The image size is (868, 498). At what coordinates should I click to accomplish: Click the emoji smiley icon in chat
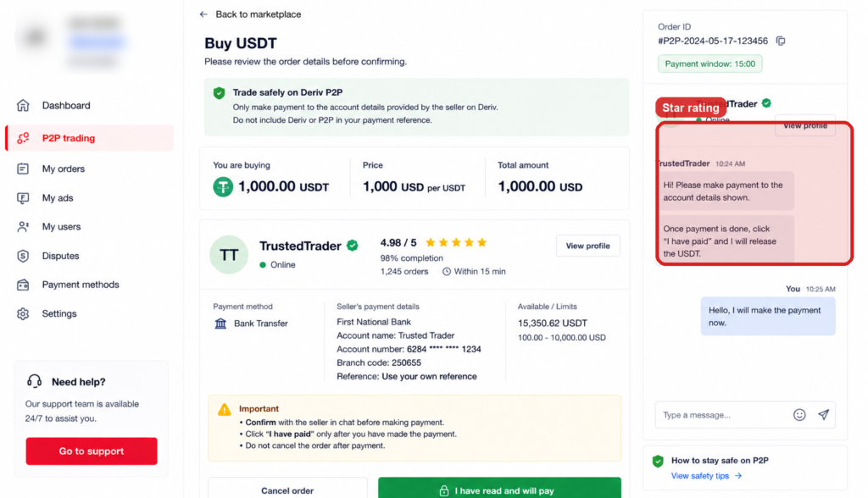pos(799,415)
